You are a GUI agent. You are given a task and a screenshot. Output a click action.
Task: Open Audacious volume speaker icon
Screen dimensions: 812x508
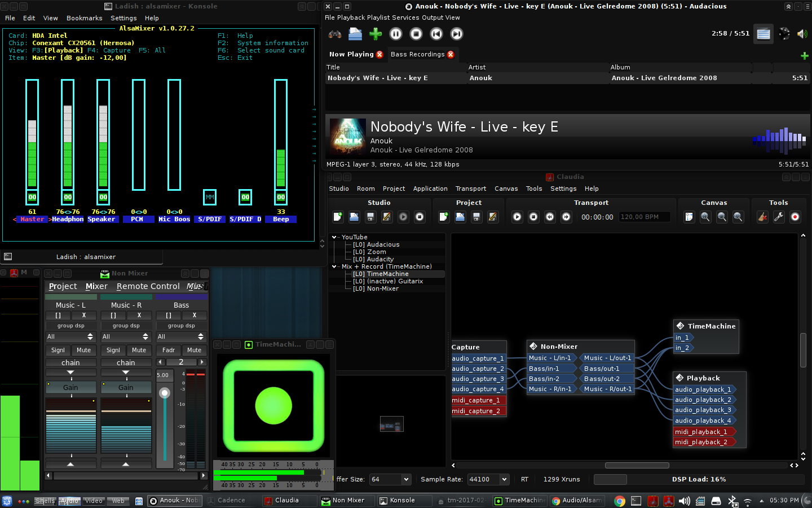point(802,34)
